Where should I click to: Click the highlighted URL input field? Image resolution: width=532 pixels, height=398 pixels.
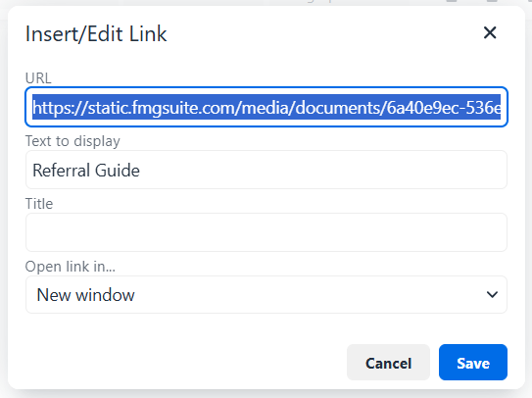[x=266, y=107]
